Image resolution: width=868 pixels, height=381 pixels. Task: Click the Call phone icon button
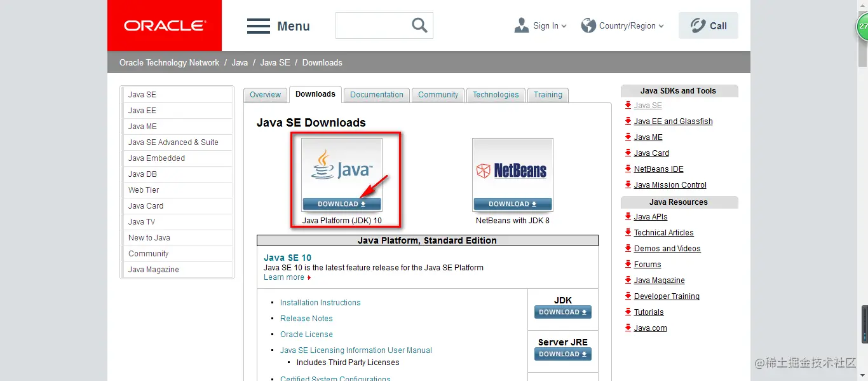[x=709, y=25]
